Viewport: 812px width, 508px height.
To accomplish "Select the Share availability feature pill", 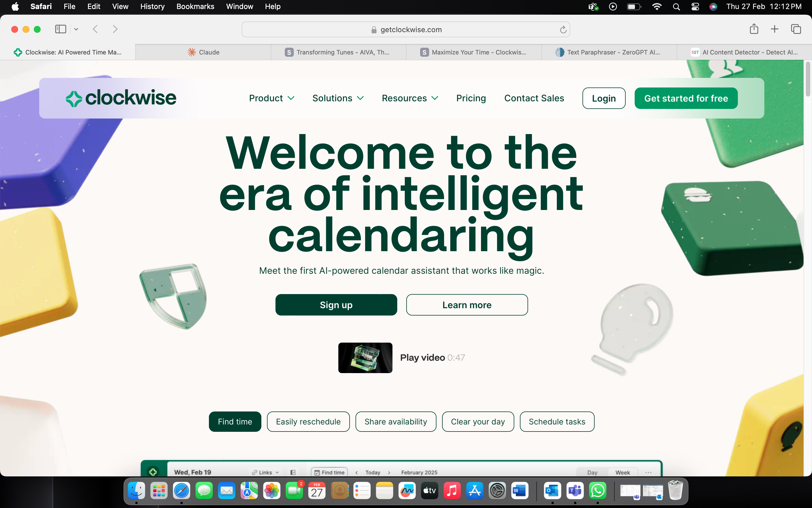I will (x=396, y=421).
